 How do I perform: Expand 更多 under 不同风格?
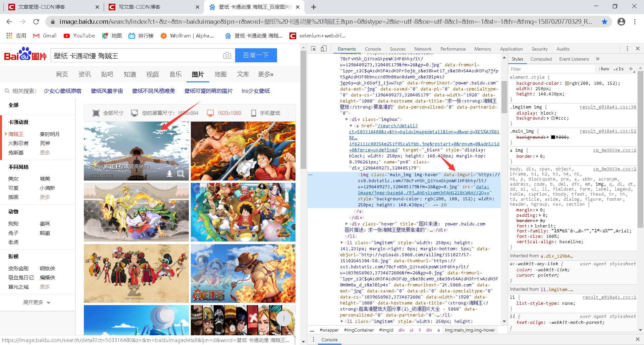(45, 197)
